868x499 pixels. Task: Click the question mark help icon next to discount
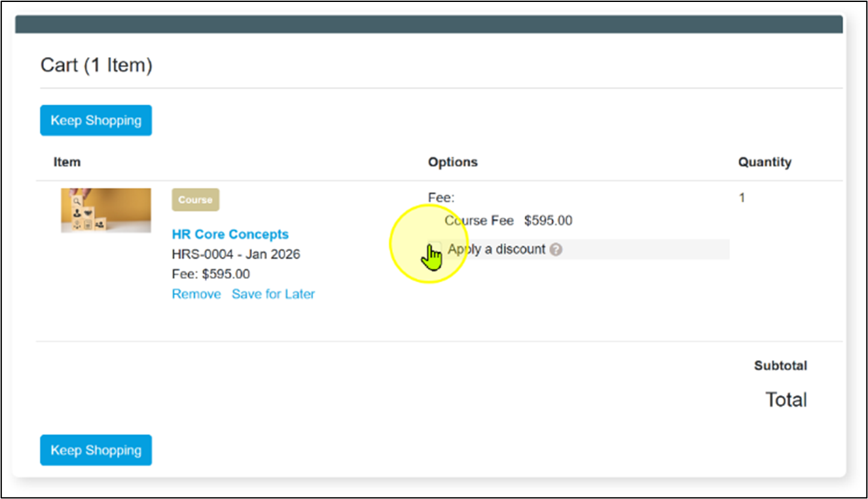coord(554,249)
